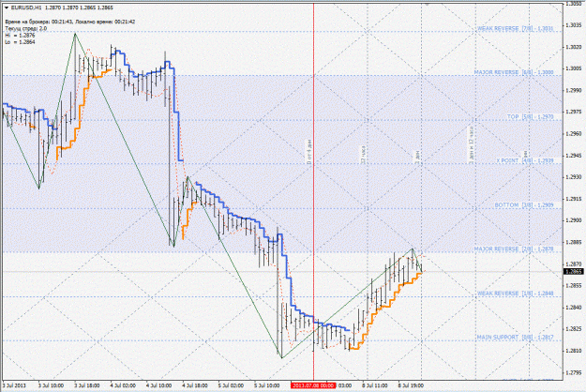Image resolution: width=586 pixels, height=392 pixels.
Task: Select the MAJOR REVERSE [2/8] 1.2878 label
Action: [x=514, y=249]
